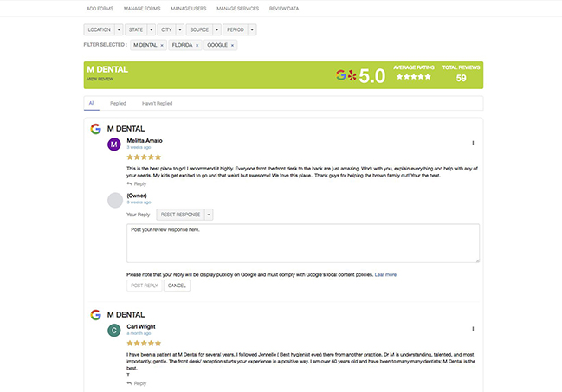Click the CANCEL button
The image size is (562, 392).
coord(177,286)
